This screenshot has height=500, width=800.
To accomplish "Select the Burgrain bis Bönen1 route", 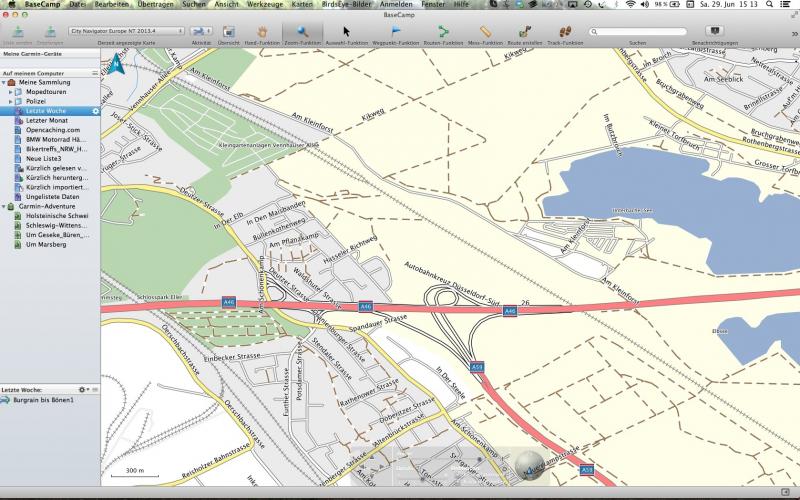I will coord(44,401).
